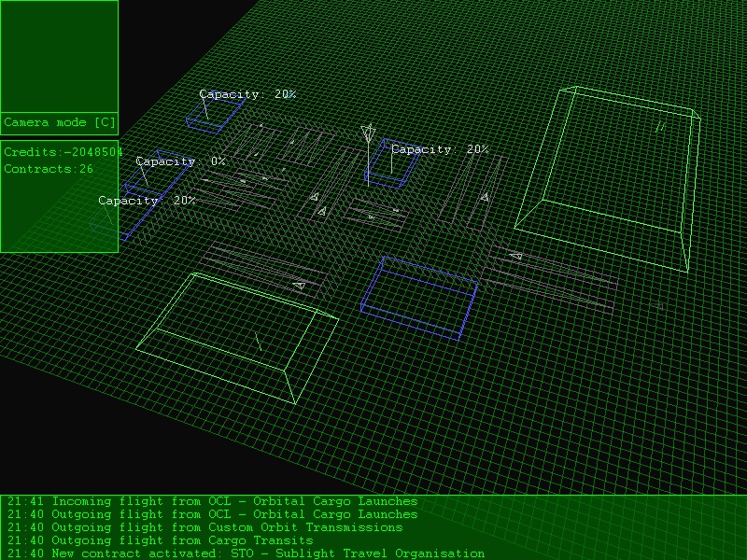Select the huge green building on the right

pyautogui.click(x=609, y=178)
